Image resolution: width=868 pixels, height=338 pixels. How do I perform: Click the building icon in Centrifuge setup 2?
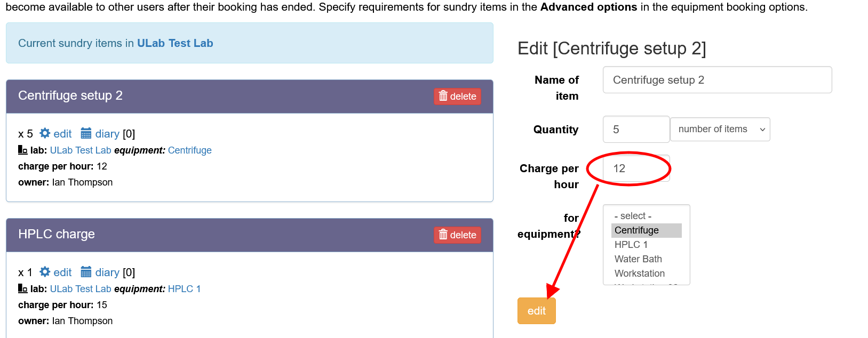(22, 150)
